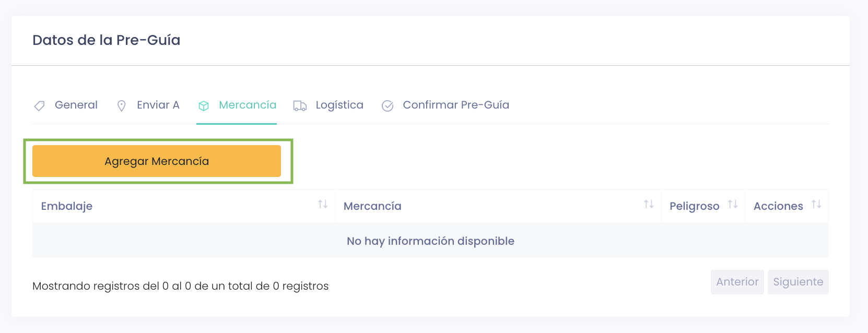Viewport: 868px width, 333px height.
Task: Switch to the General tab
Action: pos(76,105)
